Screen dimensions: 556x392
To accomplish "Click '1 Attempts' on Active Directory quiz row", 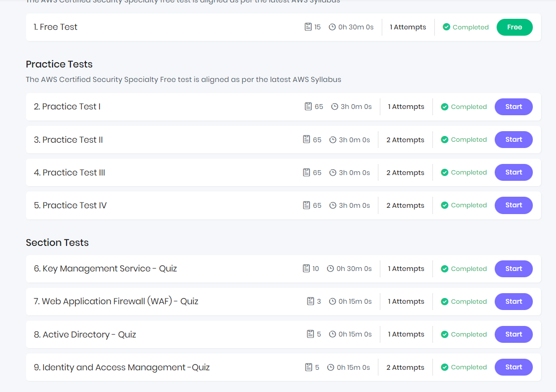I will (x=406, y=334).
